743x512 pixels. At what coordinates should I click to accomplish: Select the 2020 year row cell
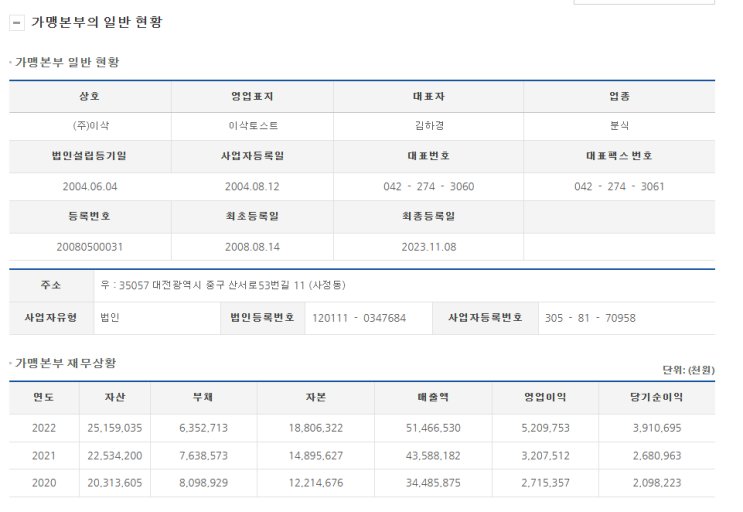(x=44, y=483)
